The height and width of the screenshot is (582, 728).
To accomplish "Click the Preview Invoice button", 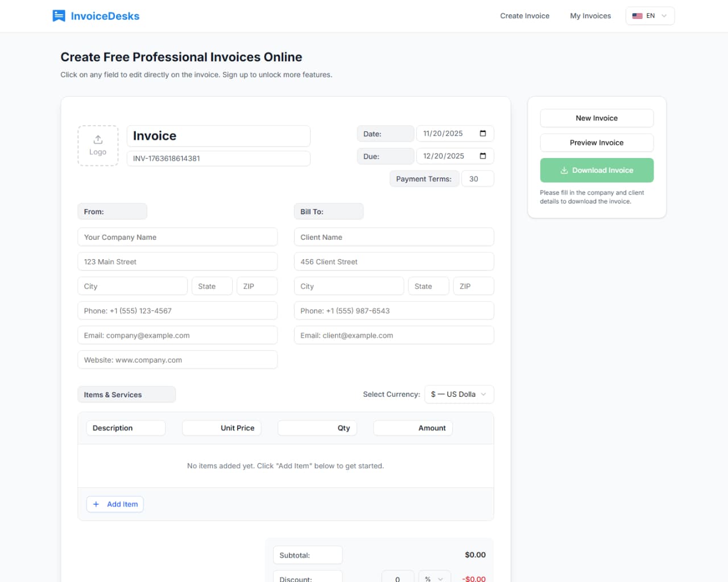I will click(x=597, y=142).
